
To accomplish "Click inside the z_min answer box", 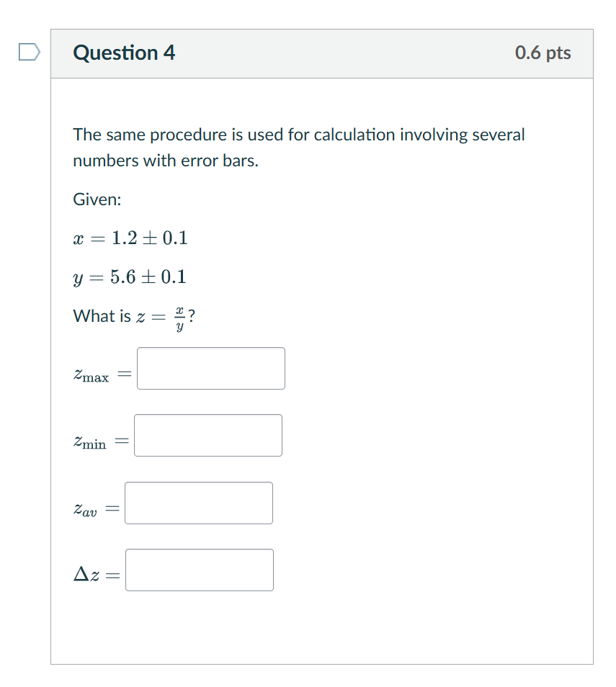I will [x=207, y=435].
